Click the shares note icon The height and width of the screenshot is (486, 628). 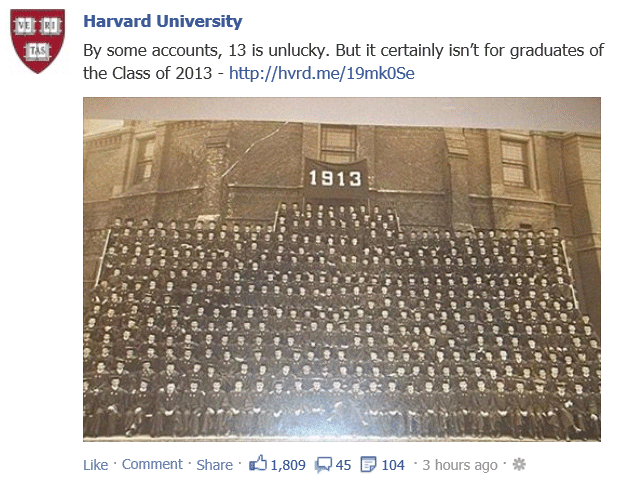(x=367, y=465)
